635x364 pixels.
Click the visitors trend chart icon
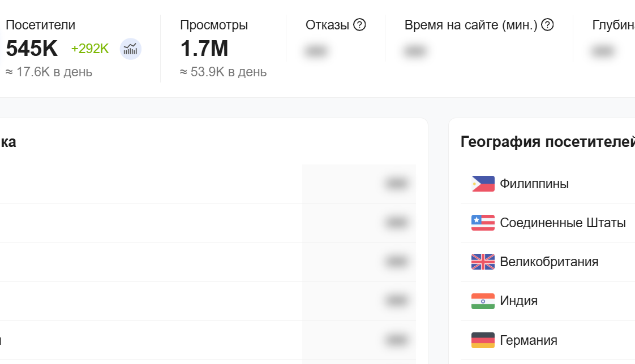click(x=131, y=49)
